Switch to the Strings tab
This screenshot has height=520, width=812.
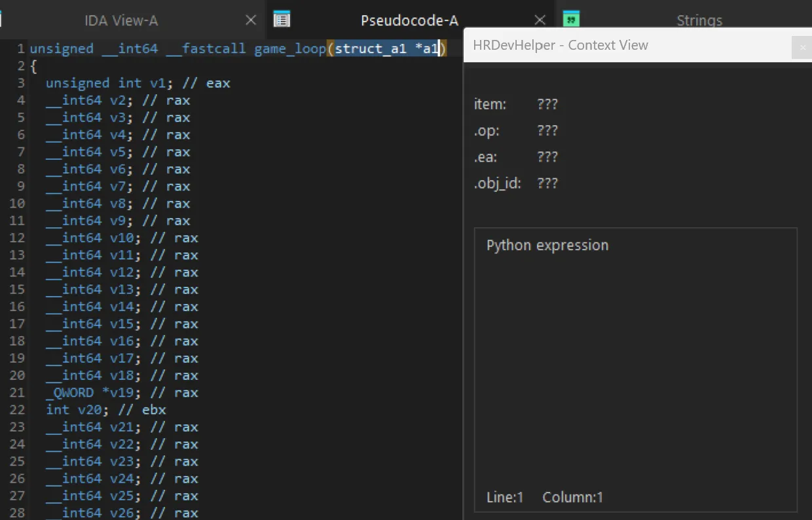pyautogui.click(x=699, y=20)
